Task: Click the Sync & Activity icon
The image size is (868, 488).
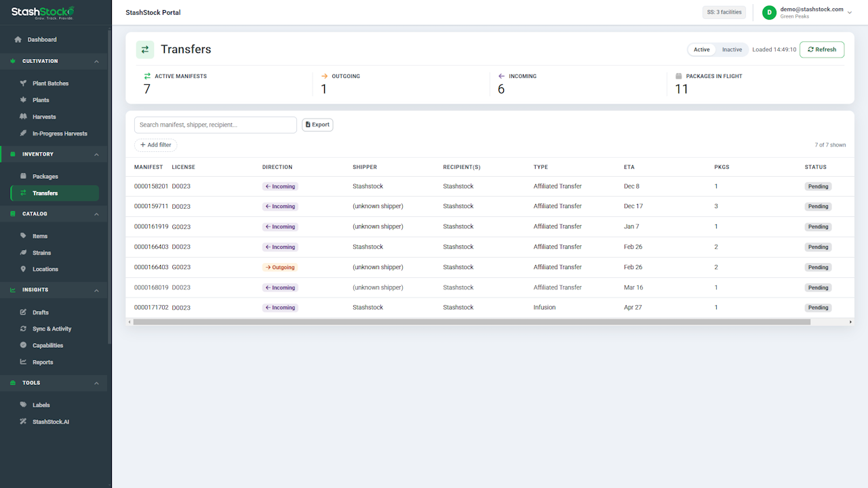Action: (x=24, y=329)
